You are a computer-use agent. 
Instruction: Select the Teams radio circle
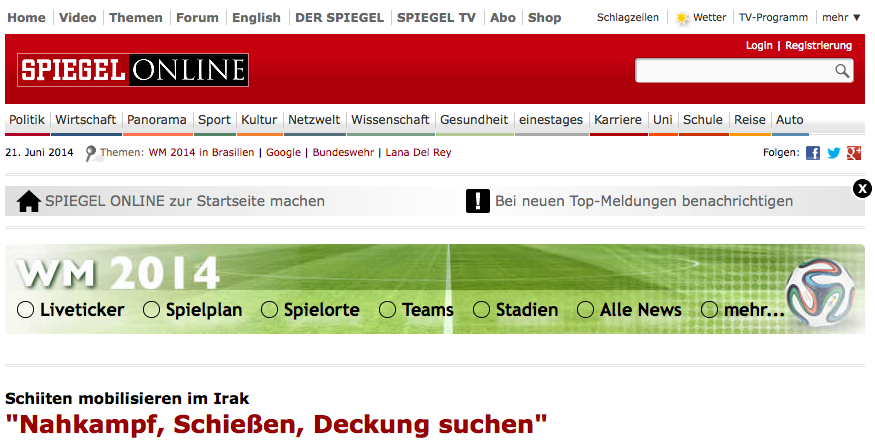click(x=387, y=309)
